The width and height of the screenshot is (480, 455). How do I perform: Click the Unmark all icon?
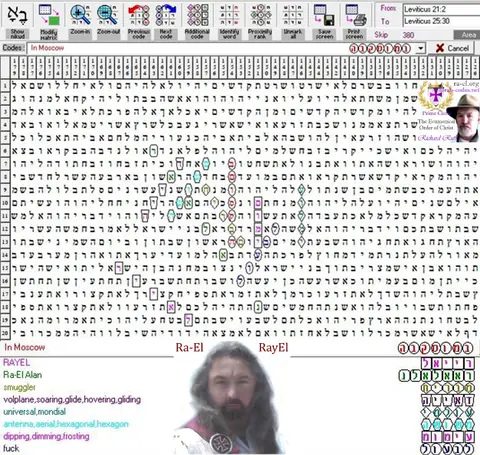click(292, 15)
